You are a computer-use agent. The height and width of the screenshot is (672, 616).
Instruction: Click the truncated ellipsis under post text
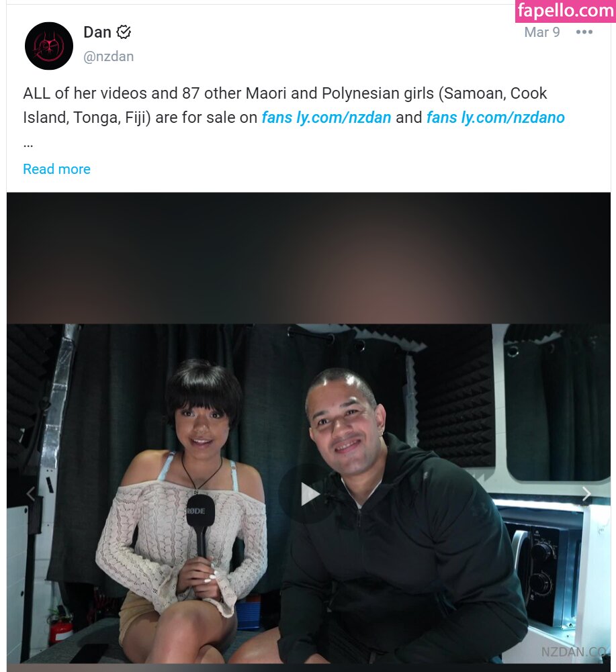pyautogui.click(x=28, y=145)
